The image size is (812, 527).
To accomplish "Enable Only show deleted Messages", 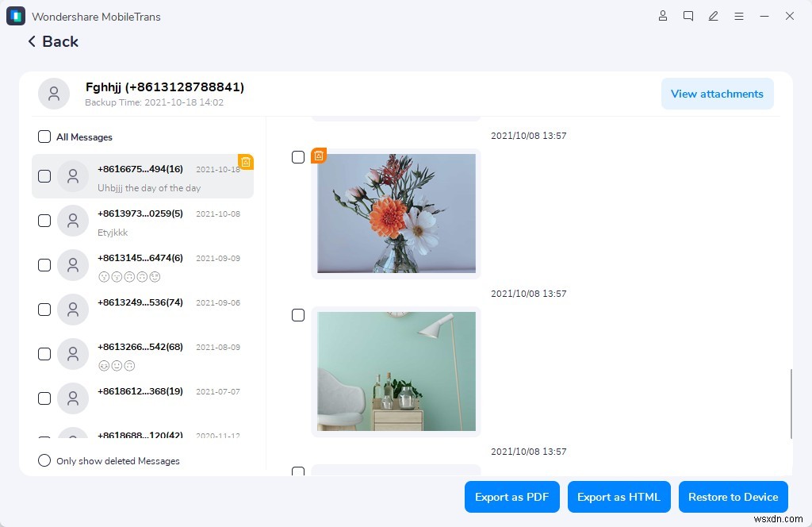I will click(x=44, y=460).
